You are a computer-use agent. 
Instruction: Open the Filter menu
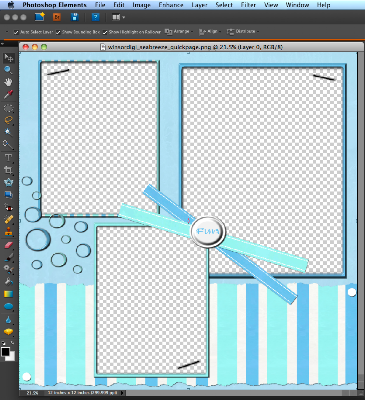click(x=248, y=5)
